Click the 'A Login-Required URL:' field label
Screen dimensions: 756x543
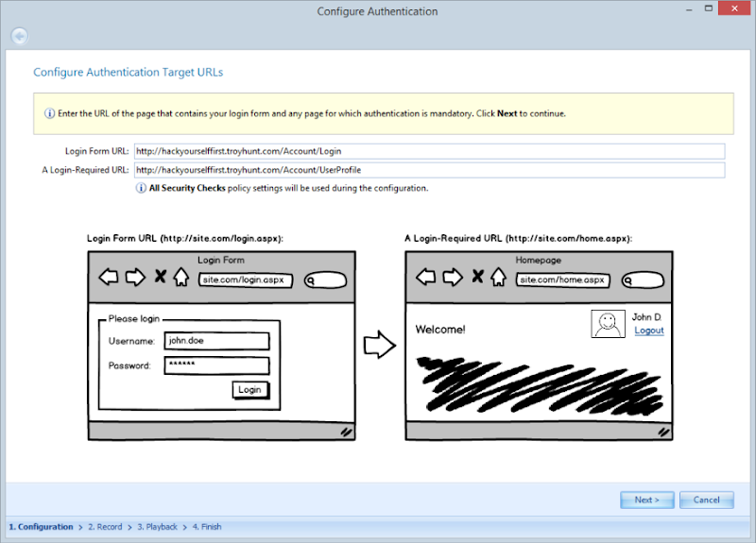[85, 170]
